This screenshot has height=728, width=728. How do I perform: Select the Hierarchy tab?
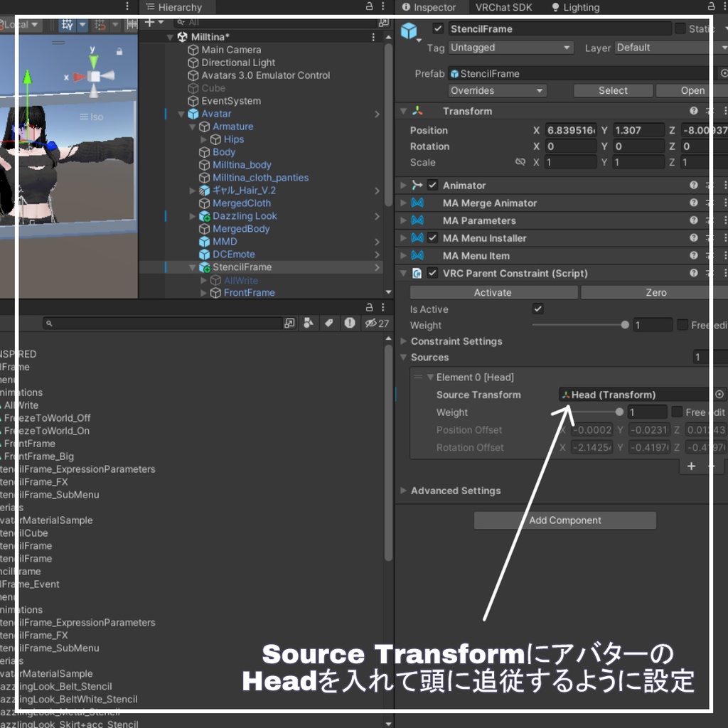coord(174,7)
